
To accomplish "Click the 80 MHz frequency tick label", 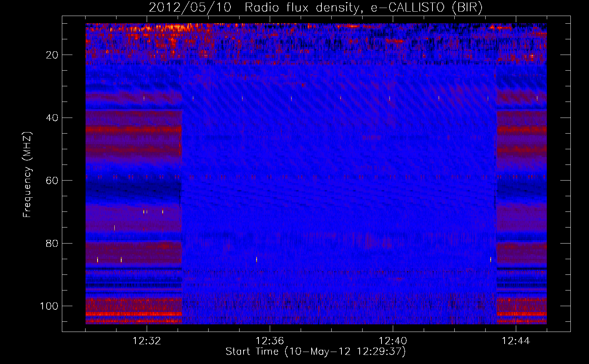I will tap(52, 244).
